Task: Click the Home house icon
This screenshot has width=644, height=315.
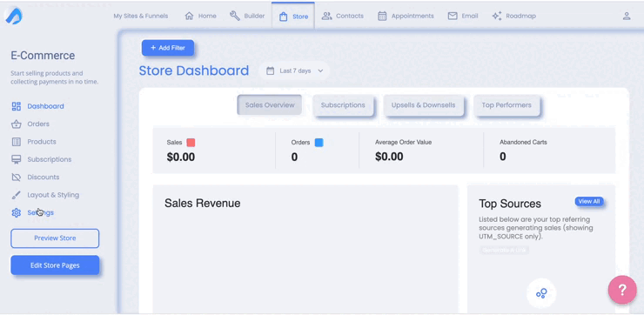Action: (189, 16)
